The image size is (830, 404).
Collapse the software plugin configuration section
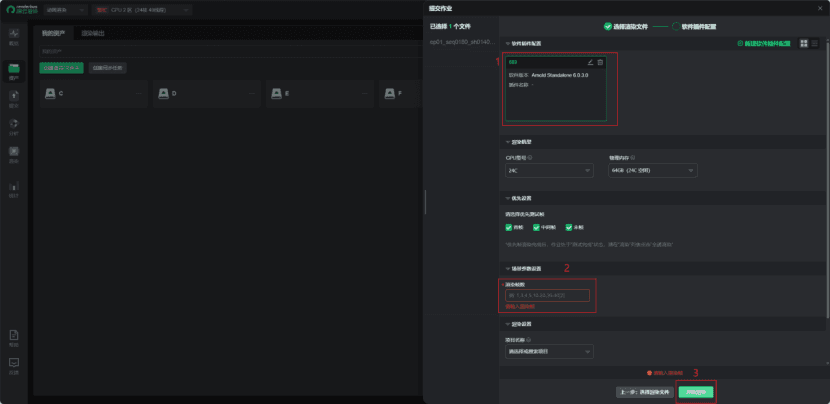click(x=508, y=43)
